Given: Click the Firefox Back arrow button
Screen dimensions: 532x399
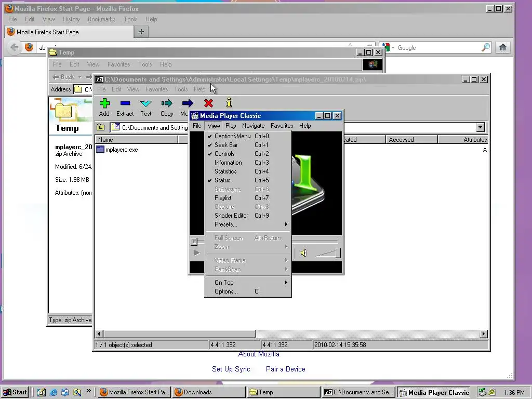Looking at the screenshot, I should tap(14, 47).
